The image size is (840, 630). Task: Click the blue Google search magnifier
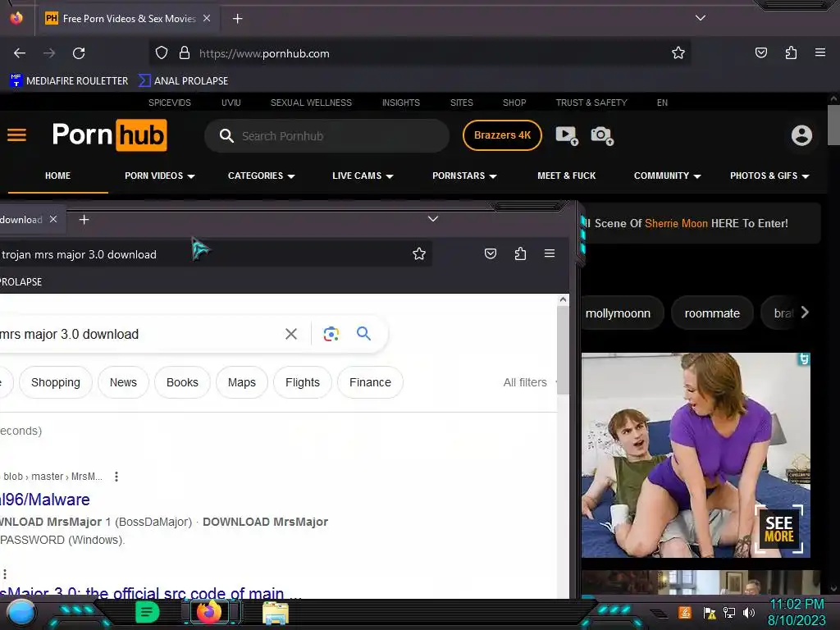363,333
